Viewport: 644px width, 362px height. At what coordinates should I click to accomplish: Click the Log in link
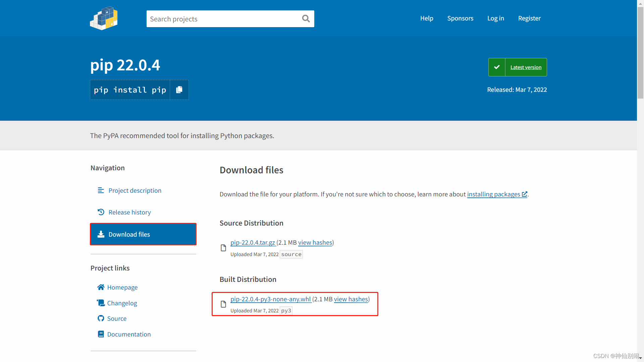[495, 18]
